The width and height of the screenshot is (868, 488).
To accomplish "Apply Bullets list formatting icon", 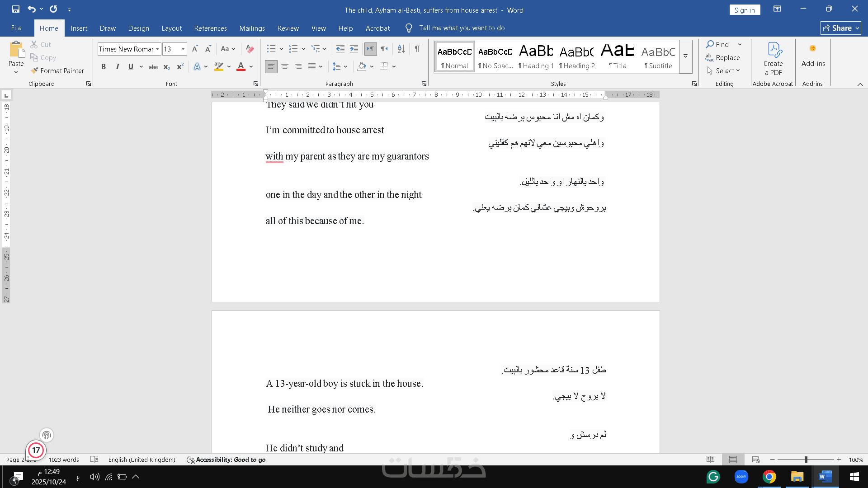I will coord(271,49).
